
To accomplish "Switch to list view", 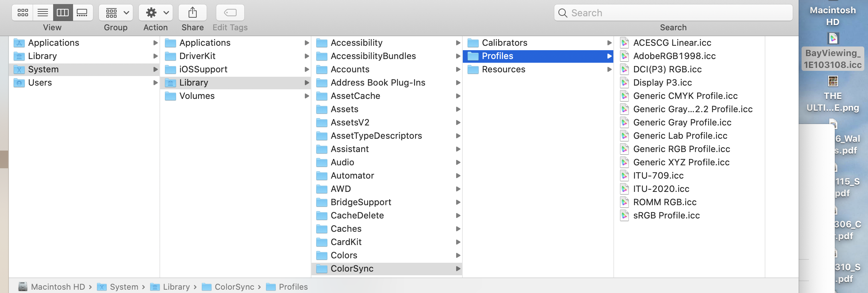I will point(43,13).
